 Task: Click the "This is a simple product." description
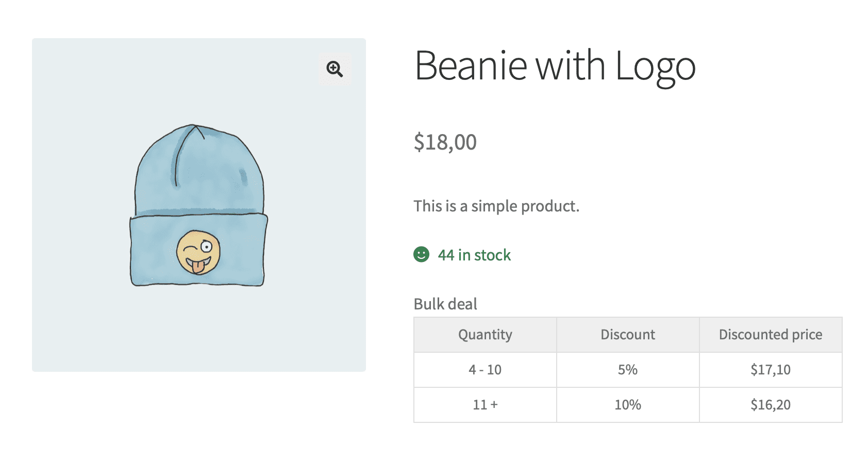(496, 206)
